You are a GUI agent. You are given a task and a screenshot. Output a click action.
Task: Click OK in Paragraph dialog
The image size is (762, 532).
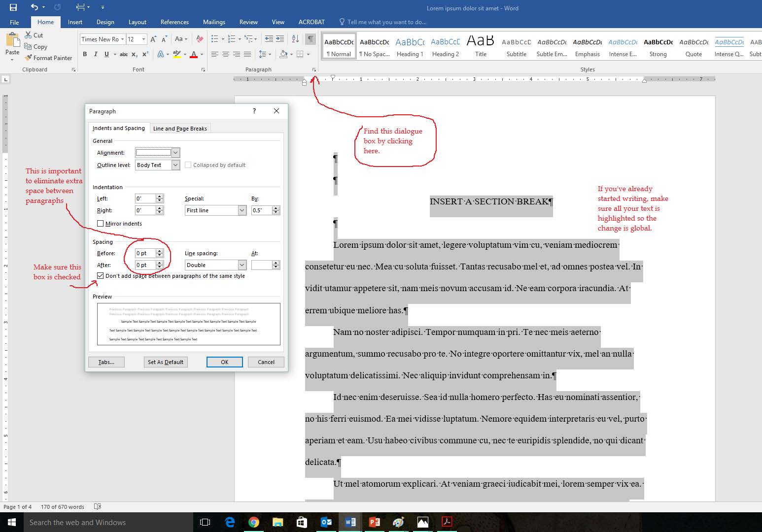pyautogui.click(x=225, y=362)
